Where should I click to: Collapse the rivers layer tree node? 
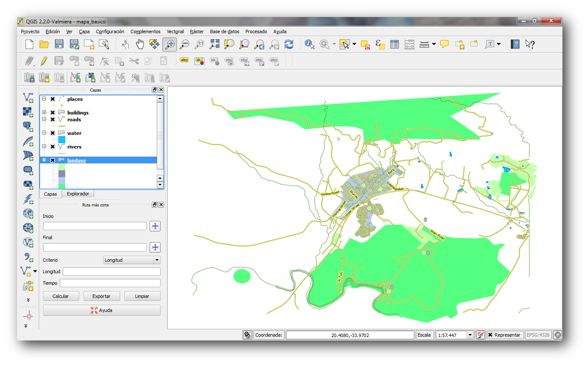click(x=44, y=147)
